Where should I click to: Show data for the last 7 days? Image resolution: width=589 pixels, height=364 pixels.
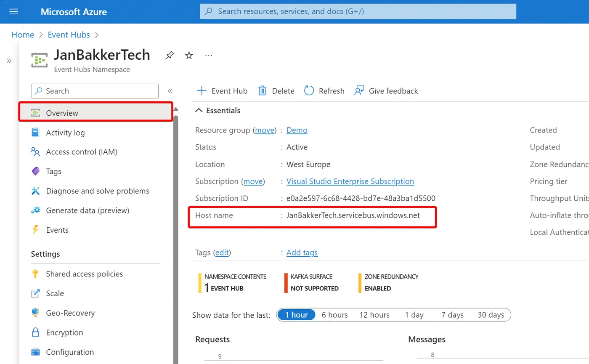point(452,315)
